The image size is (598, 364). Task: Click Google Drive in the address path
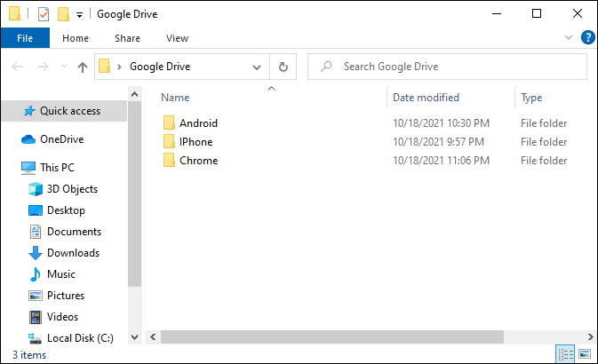tap(160, 67)
